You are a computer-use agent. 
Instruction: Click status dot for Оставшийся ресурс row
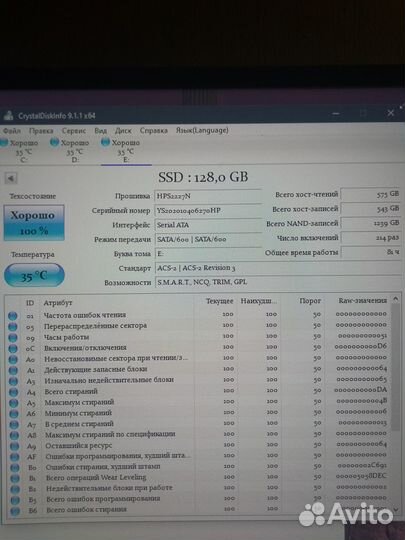[x=14, y=446]
